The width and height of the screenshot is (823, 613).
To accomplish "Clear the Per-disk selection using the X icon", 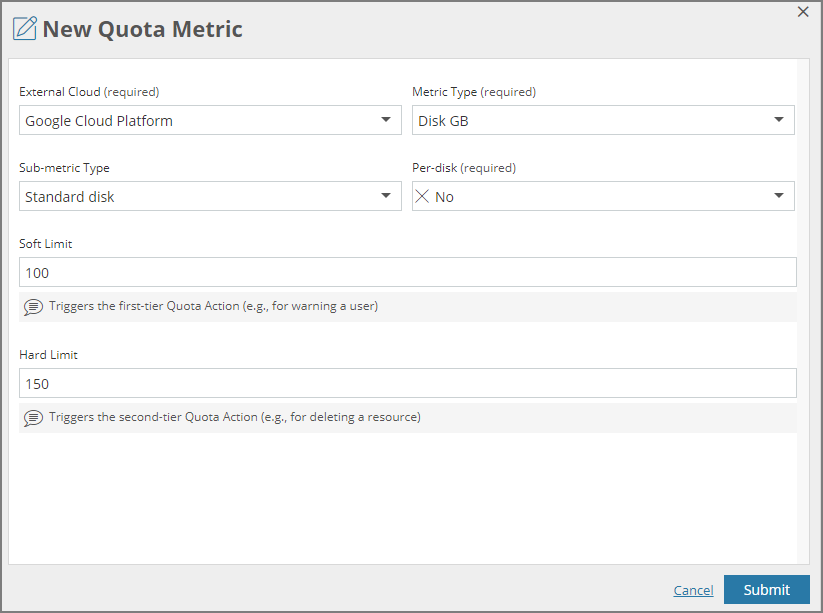I will click(x=422, y=196).
